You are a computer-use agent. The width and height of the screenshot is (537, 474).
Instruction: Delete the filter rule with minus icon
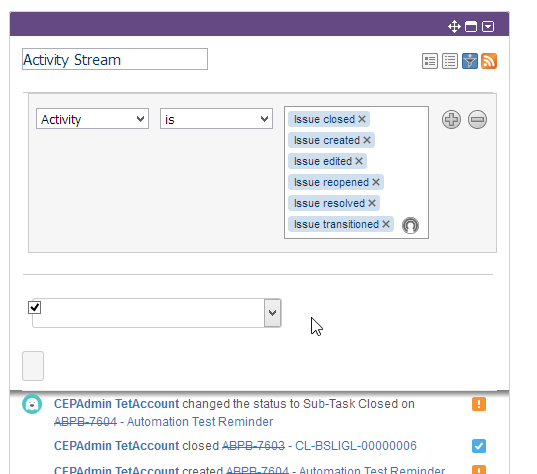pos(477,120)
